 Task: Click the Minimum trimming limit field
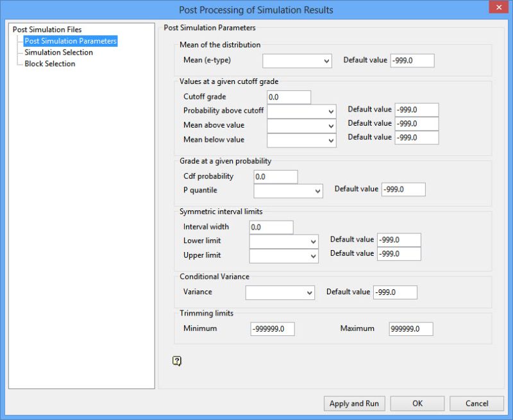pyautogui.click(x=272, y=328)
